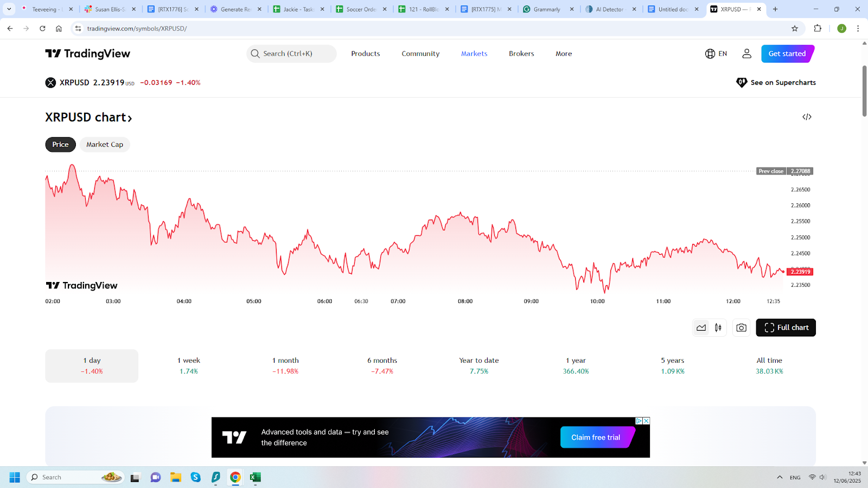
Task: Click the current price 2.23919 axis label
Action: tap(800, 272)
